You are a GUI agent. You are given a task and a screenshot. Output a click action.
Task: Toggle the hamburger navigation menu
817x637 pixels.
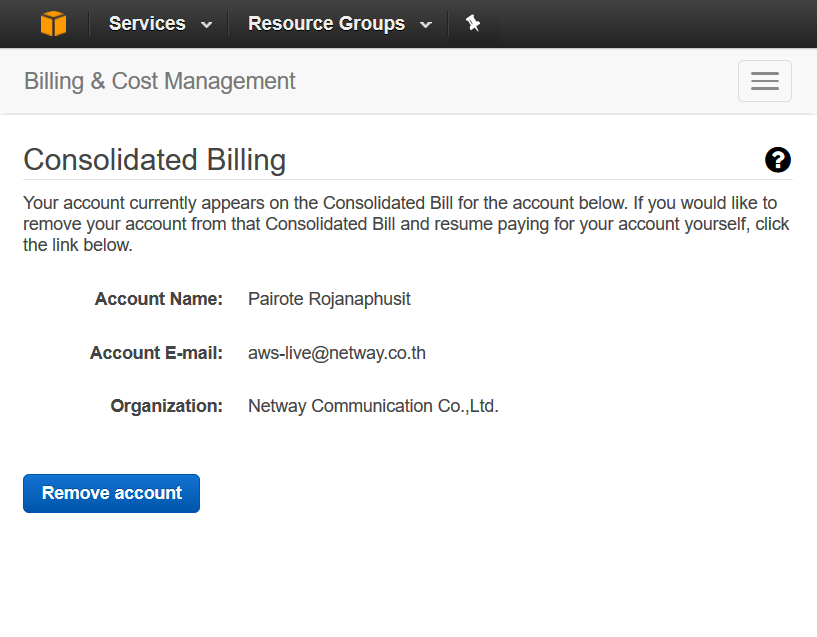coord(764,81)
